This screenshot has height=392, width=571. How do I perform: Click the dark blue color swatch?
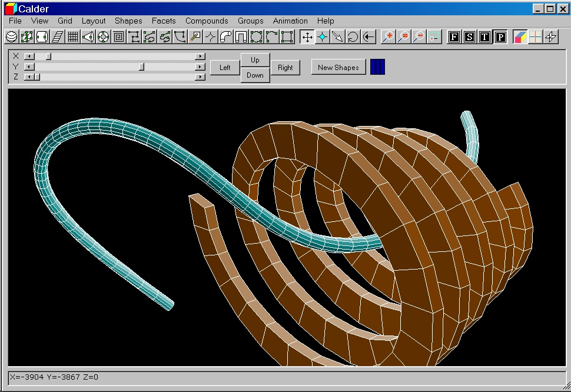(377, 67)
